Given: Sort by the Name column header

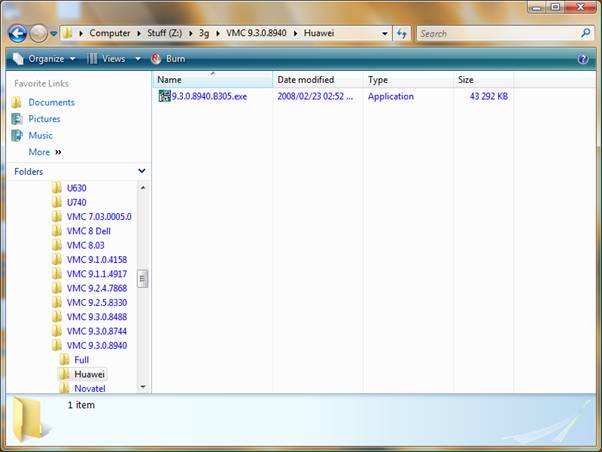Looking at the screenshot, I should (x=170, y=79).
